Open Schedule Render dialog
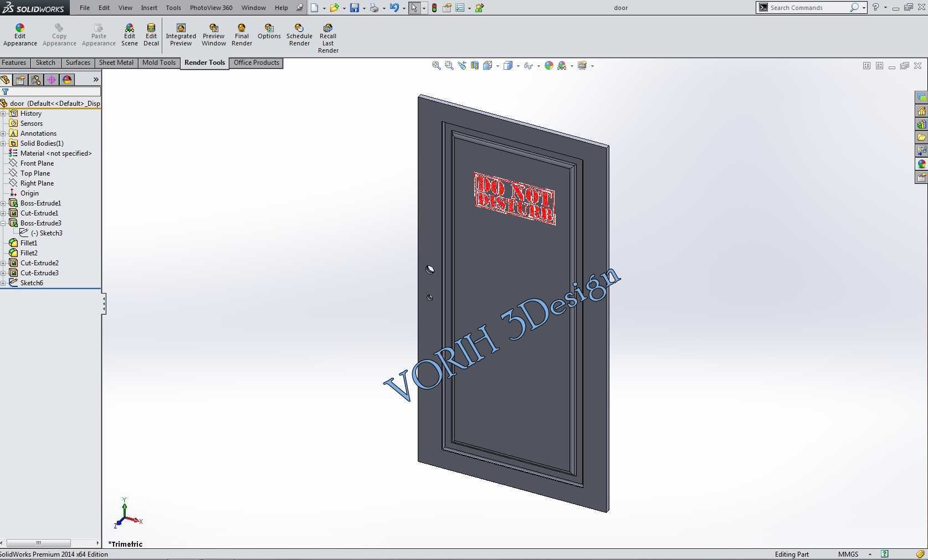Image resolution: width=928 pixels, height=560 pixels. [x=299, y=35]
